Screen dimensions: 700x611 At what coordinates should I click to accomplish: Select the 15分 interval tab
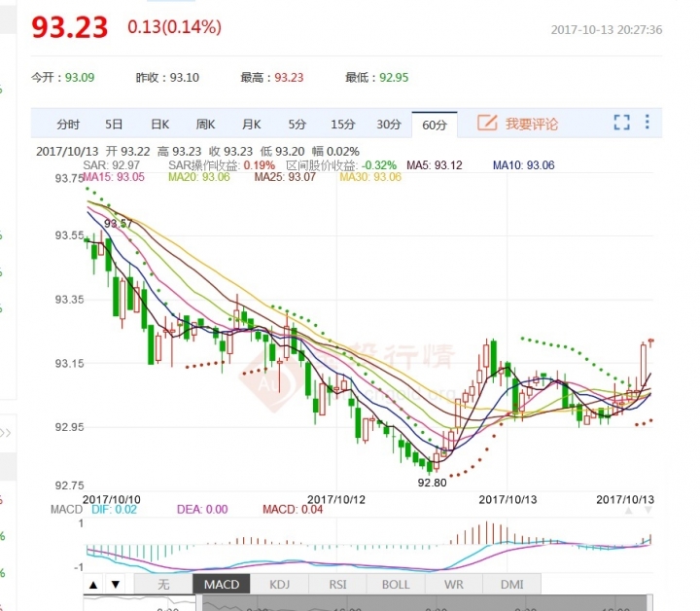342,125
